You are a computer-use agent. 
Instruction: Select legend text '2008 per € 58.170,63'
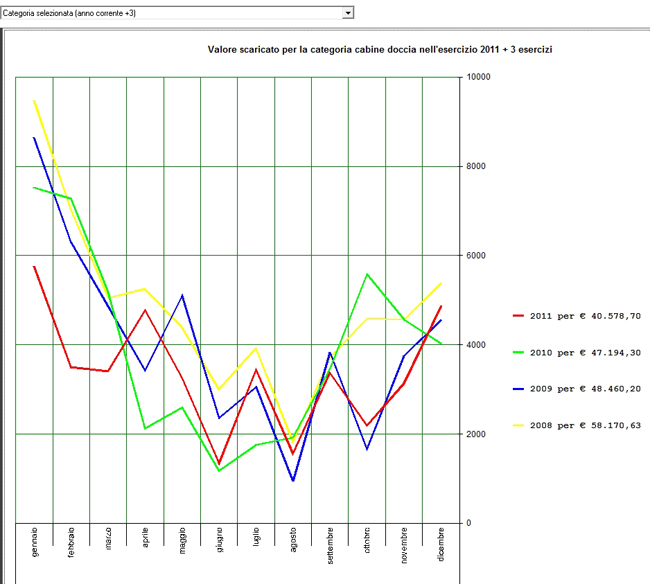tap(585, 425)
